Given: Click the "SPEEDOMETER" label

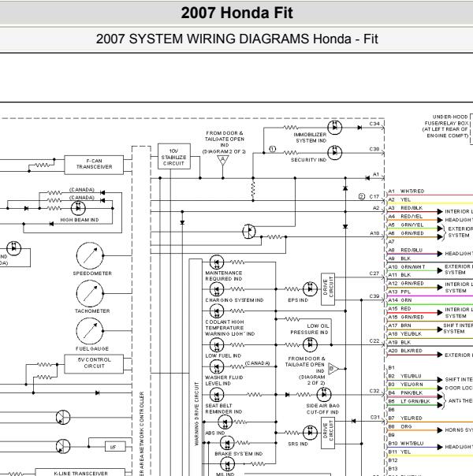Looking at the screenshot, I should coord(92,273).
